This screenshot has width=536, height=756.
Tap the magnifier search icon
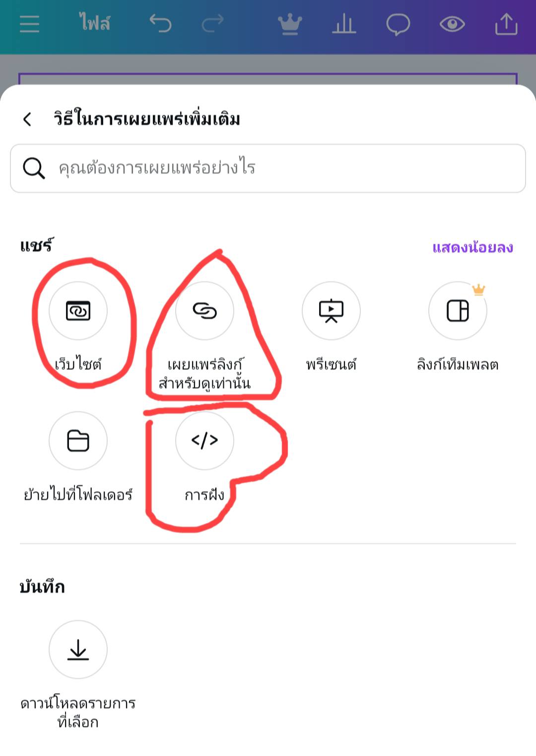(x=34, y=168)
